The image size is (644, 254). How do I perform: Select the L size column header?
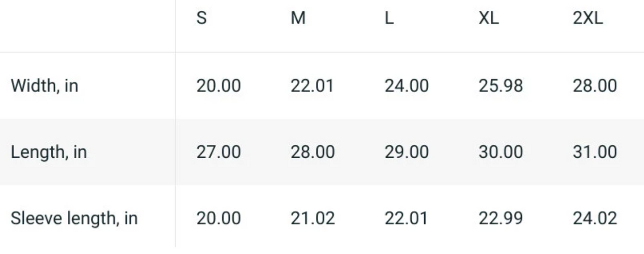[389, 19]
